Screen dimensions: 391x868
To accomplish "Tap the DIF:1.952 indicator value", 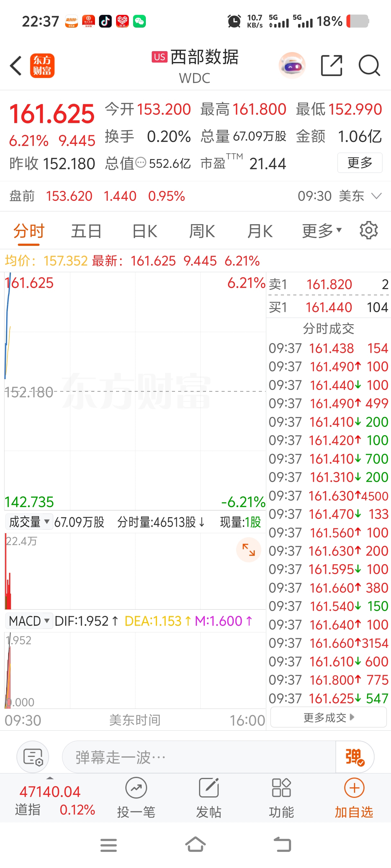I will click(86, 621).
